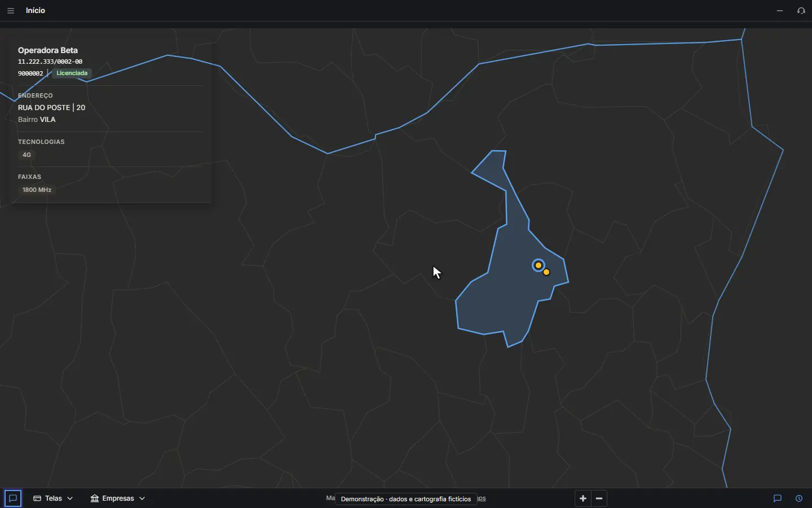Click the station number 9000002
The height and width of the screenshot is (508, 812).
tap(30, 73)
